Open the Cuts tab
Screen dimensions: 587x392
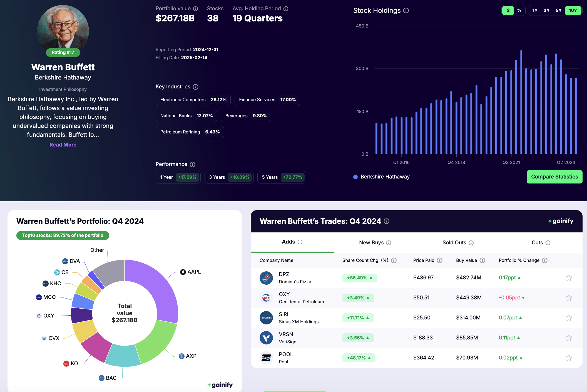click(541, 243)
